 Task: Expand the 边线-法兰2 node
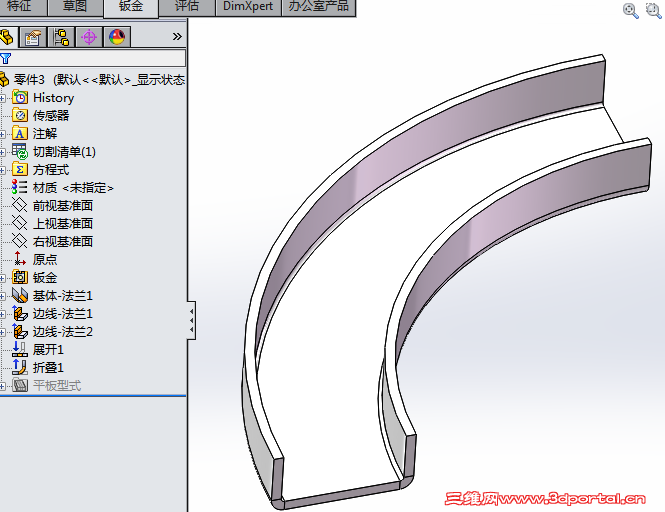tap(2, 332)
